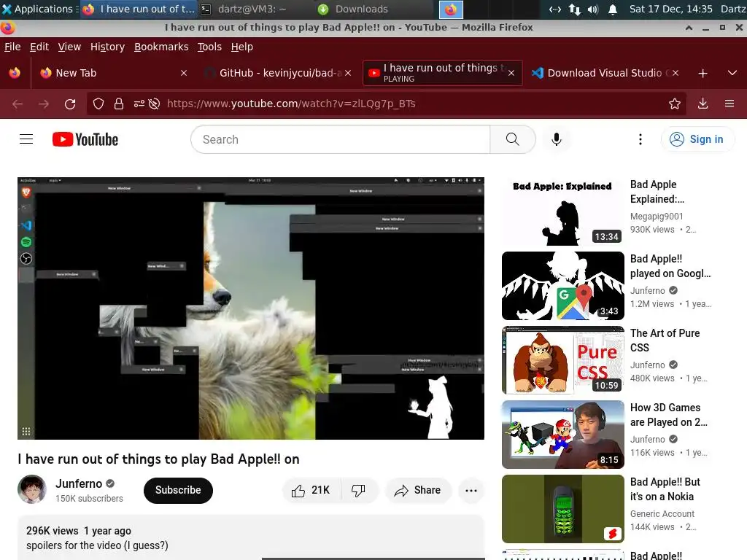Click The Art of Pure CSS title
The height and width of the screenshot is (560, 747).
(665, 340)
